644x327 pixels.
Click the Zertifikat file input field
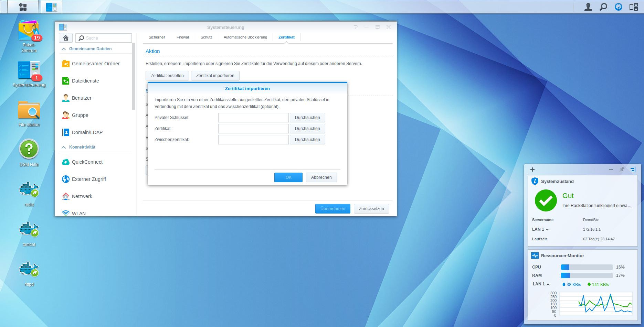(x=253, y=129)
